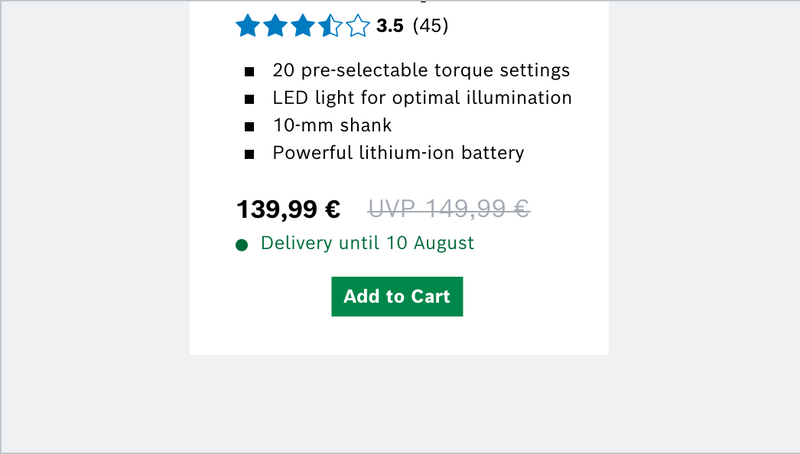
Task: Click the 3.5 rating score
Action: tap(390, 26)
